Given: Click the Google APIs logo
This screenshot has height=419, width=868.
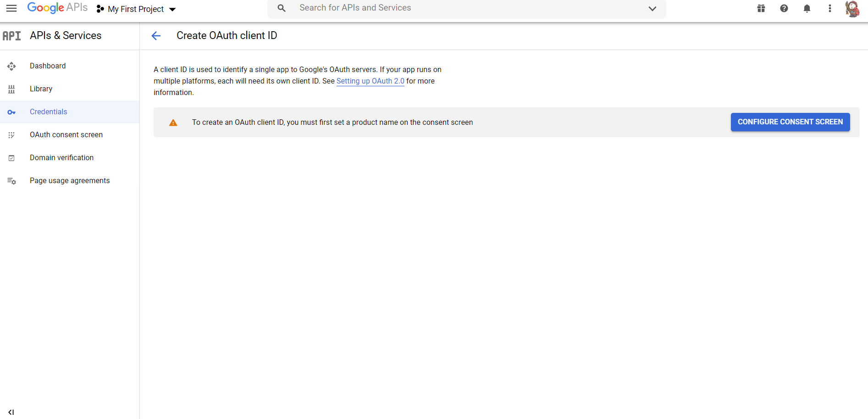Looking at the screenshot, I should (57, 8).
